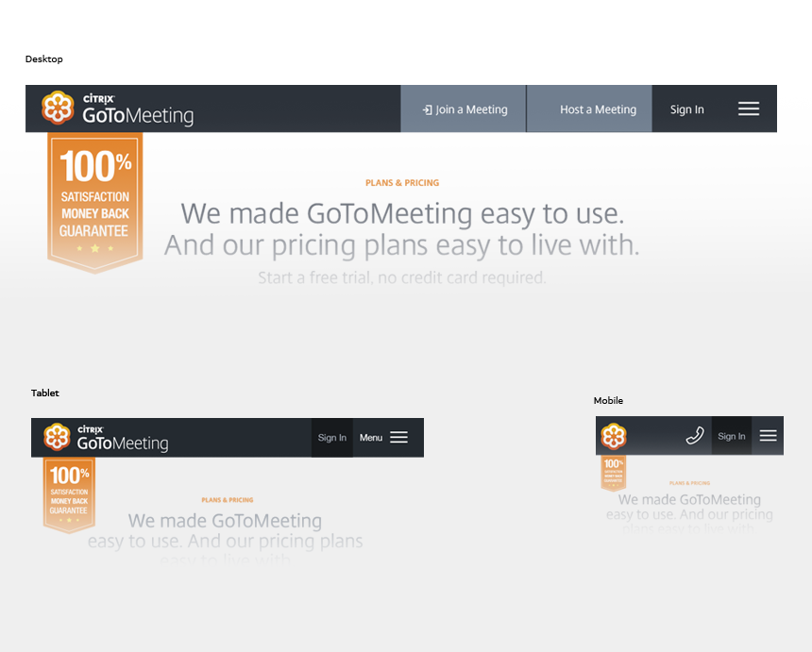Click the "Start a free trial" text

click(x=402, y=278)
